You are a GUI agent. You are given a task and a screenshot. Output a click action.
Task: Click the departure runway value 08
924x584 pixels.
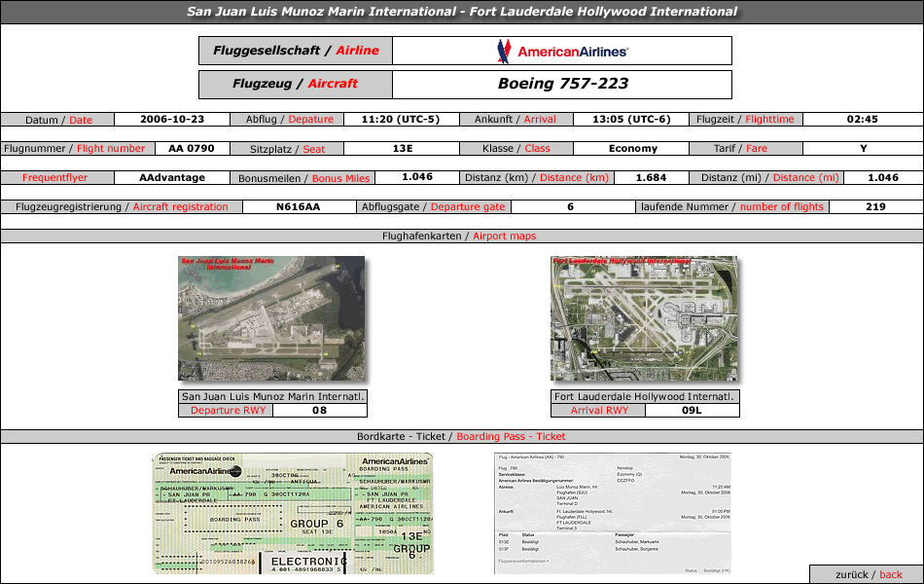[x=319, y=410]
